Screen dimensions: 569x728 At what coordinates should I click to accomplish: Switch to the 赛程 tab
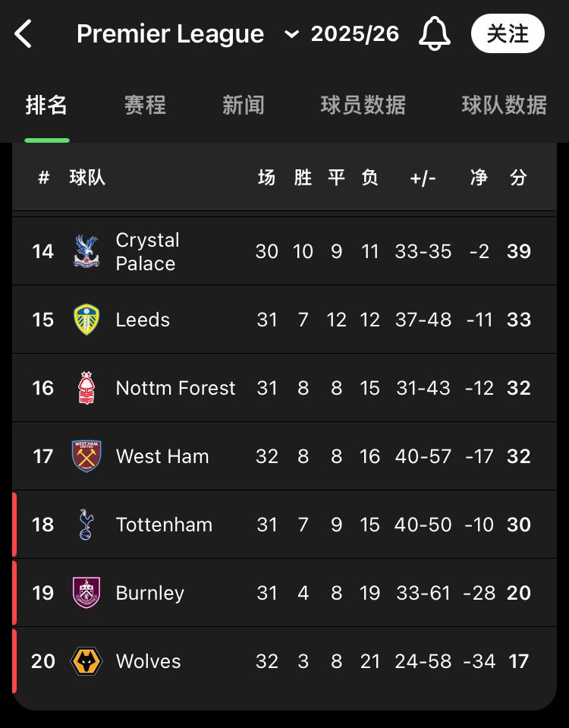145,105
